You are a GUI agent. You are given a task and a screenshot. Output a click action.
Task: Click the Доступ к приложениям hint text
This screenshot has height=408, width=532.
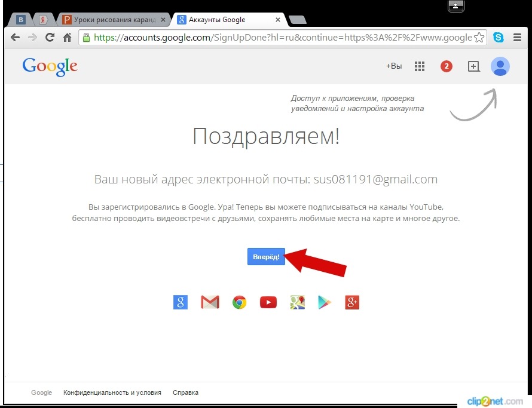pos(357,103)
